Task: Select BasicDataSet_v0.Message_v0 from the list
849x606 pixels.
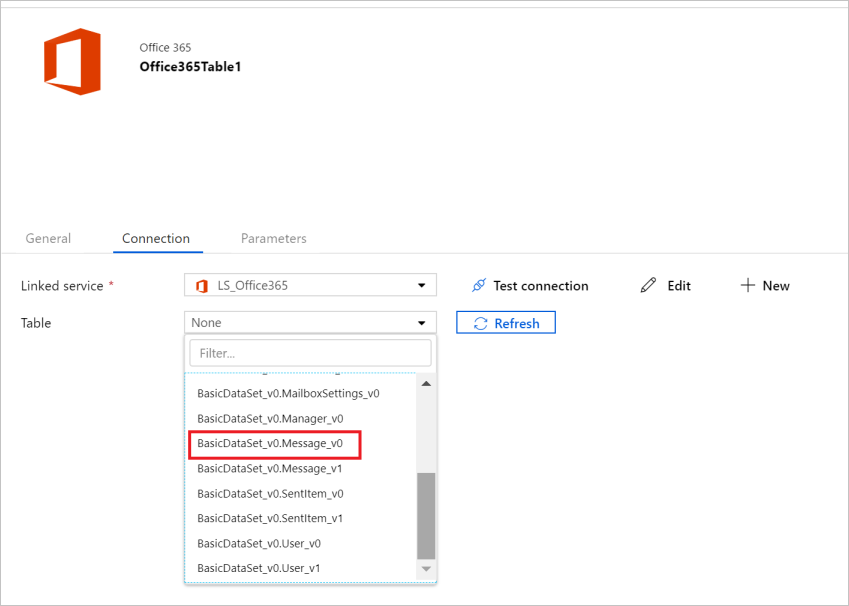Action: click(x=273, y=443)
